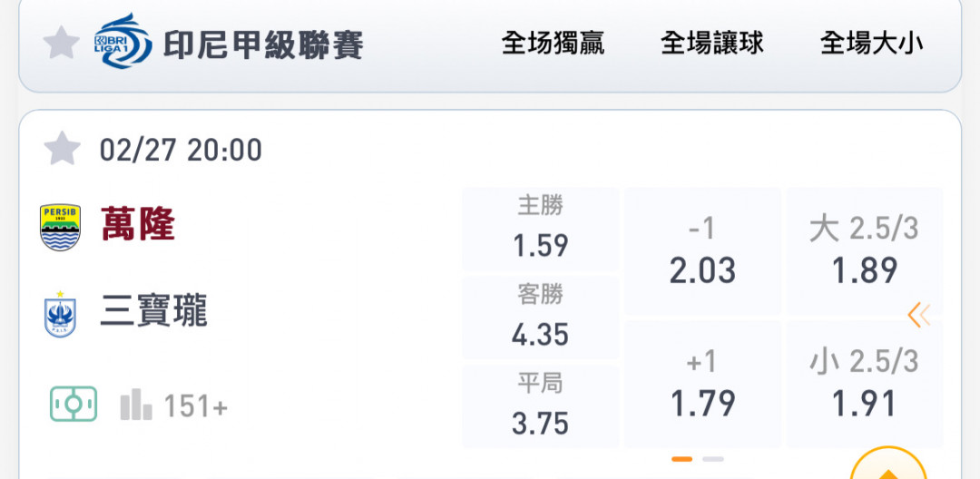The height and width of the screenshot is (479, 980).
Task: Expand more markets with orange double chevron
Action: tap(919, 316)
